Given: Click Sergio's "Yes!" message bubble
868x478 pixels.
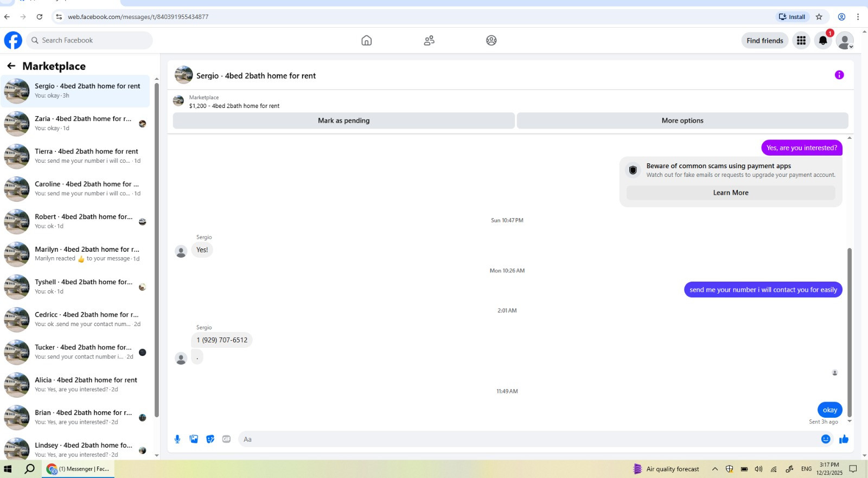Looking at the screenshot, I should pyautogui.click(x=202, y=250).
